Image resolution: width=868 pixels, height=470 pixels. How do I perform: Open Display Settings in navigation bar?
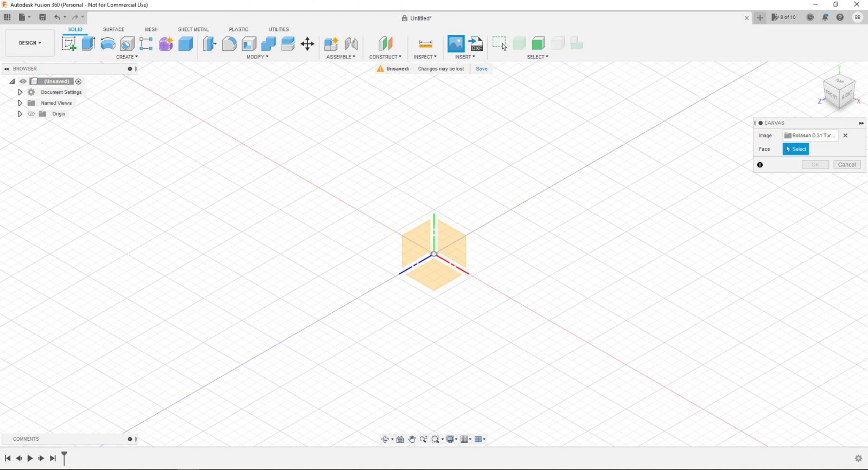point(450,439)
